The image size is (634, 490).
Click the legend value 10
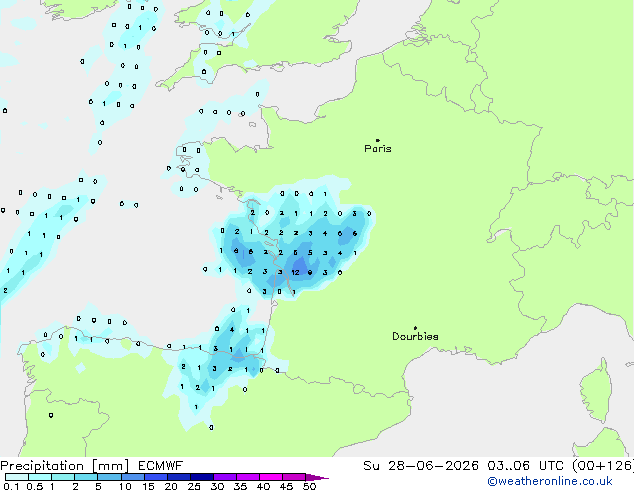pyautogui.click(x=125, y=486)
